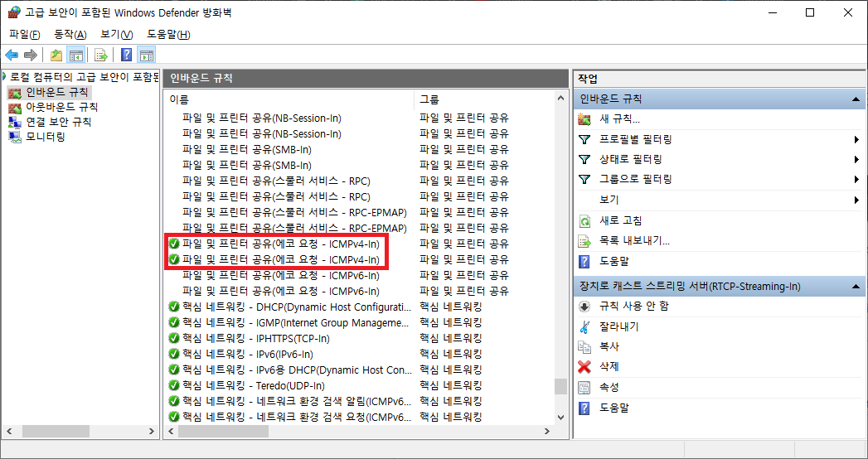This screenshot has width=868, height=459.
Task: Select the first 파일 및 프린터 공유(NB-Session-In) rule
Action: (262, 118)
